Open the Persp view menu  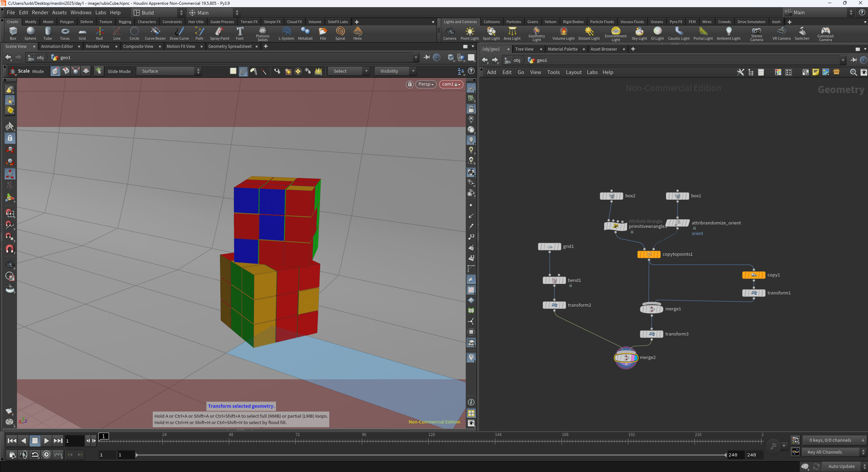pyautogui.click(x=426, y=84)
